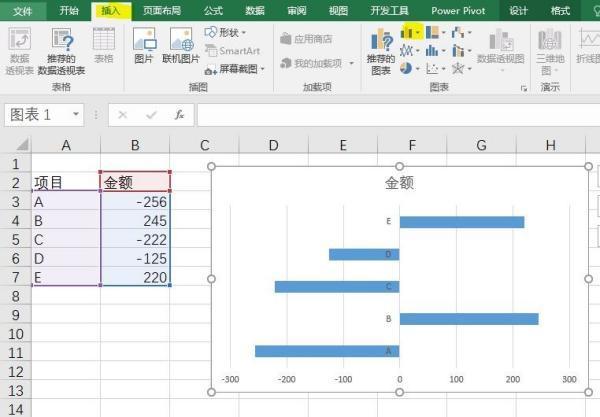This screenshot has width=600, height=417.
Task: Open the Power Pivot tab
Action: pos(457,10)
